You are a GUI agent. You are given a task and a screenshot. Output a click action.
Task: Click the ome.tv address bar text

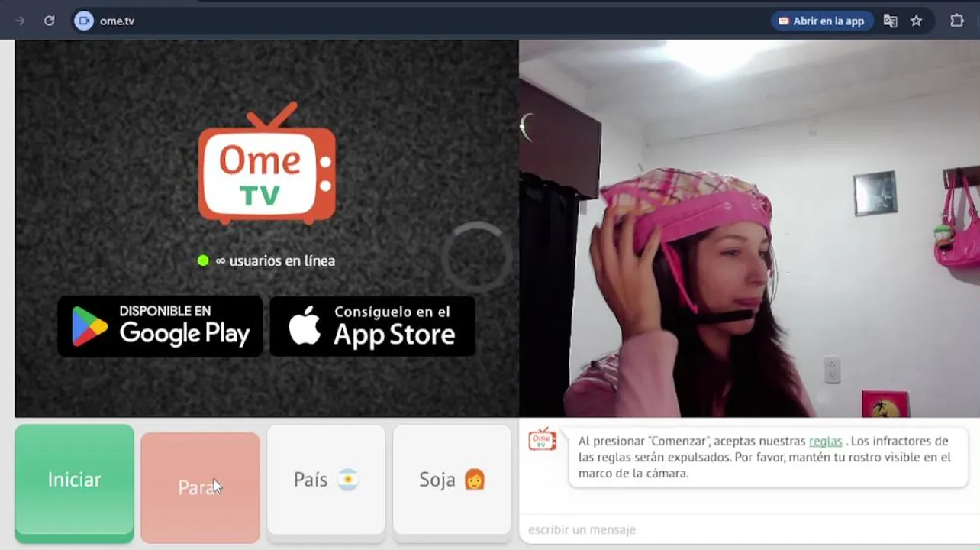point(117,21)
